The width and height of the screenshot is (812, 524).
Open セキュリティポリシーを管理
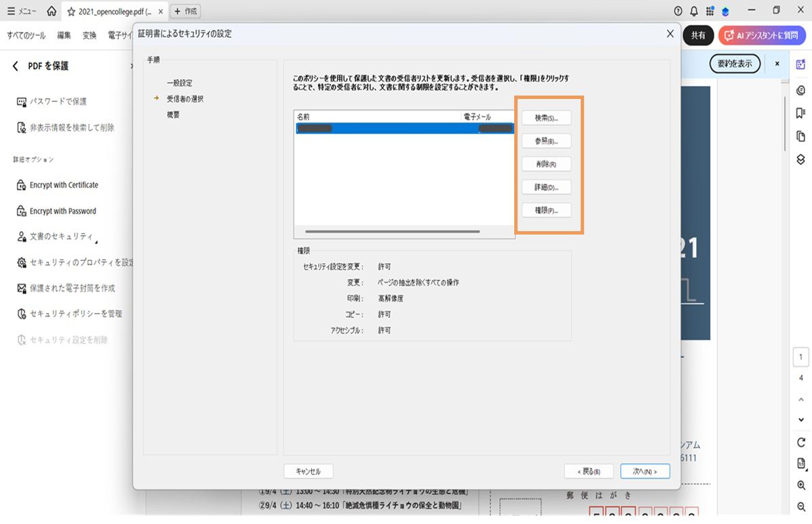click(x=69, y=314)
